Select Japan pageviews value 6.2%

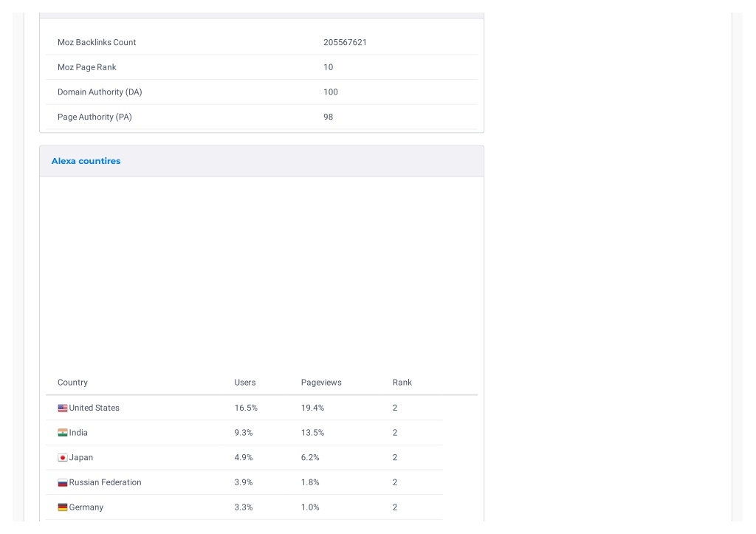pos(310,458)
